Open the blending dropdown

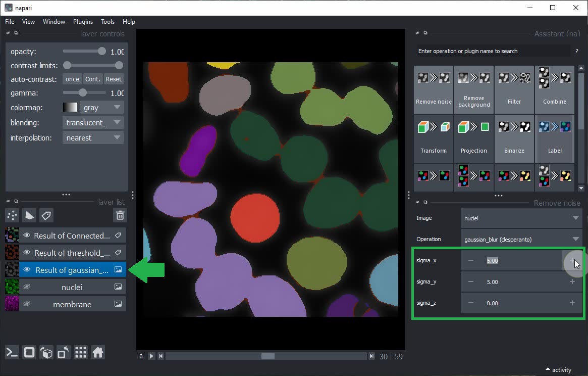93,122
